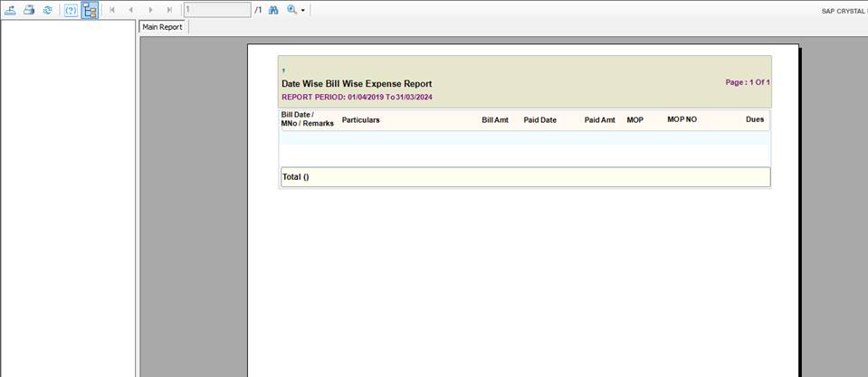
Task: Toggle the Group Tree panel
Action: tap(90, 10)
